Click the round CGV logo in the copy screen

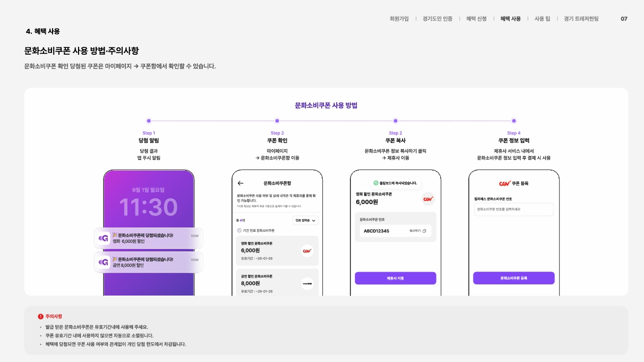pos(428,198)
